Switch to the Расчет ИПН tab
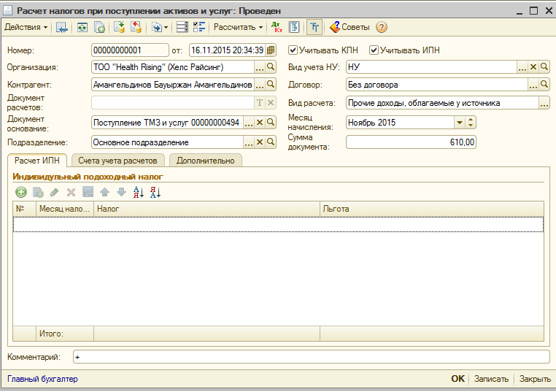The width and height of the screenshot is (556, 392). [37, 161]
